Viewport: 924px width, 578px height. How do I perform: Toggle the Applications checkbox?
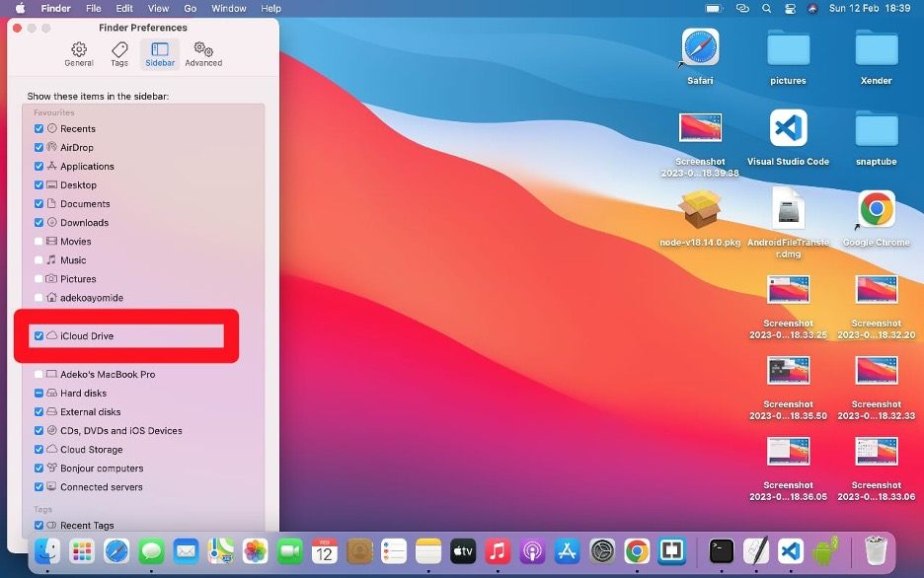pyautogui.click(x=38, y=166)
